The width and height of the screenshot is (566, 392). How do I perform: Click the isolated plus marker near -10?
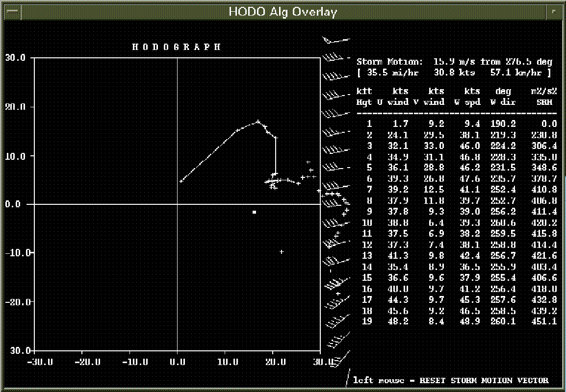coord(282,252)
